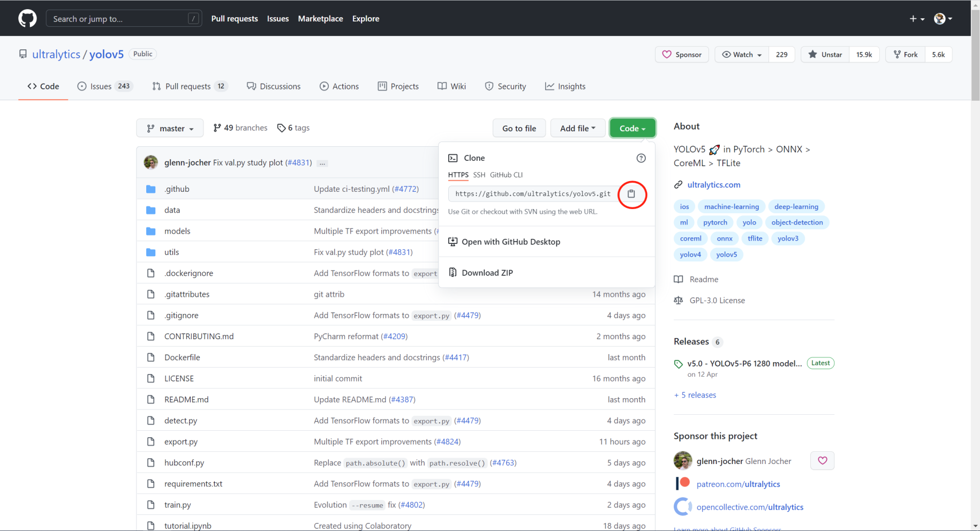
Task: Click glenn-jocher avatar in the commit header
Action: [151, 162]
